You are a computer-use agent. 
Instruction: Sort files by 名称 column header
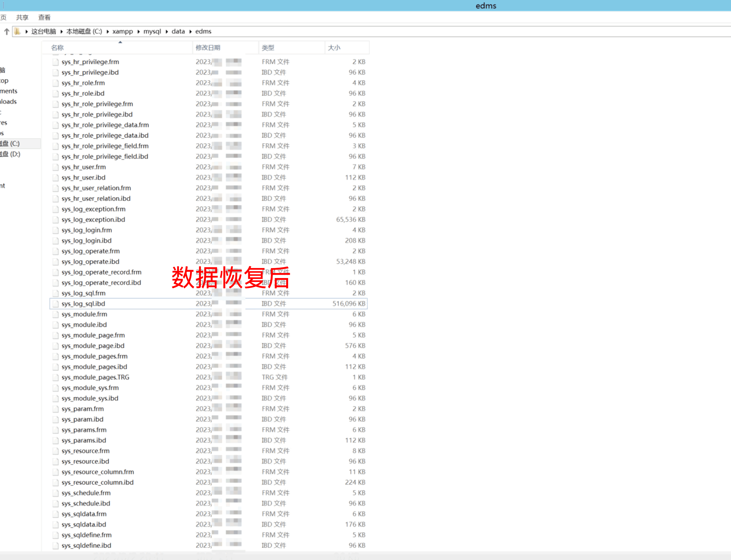(x=57, y=48)
